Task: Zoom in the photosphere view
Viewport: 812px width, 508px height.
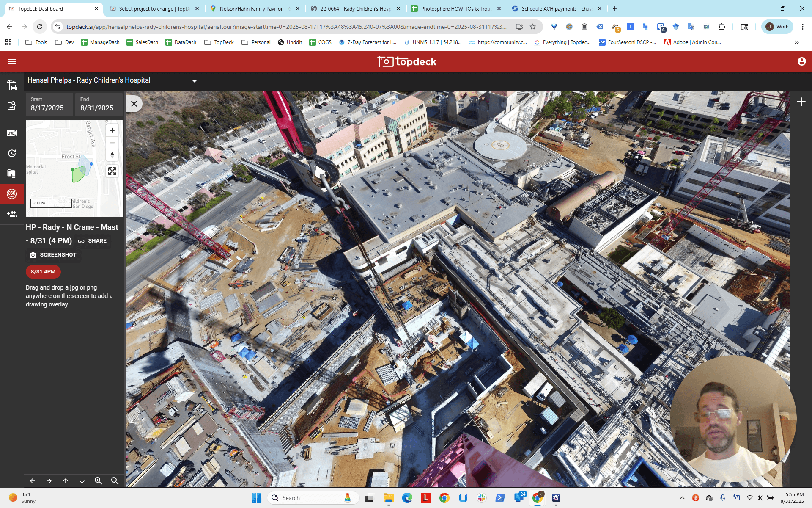Action: point(99,481)
